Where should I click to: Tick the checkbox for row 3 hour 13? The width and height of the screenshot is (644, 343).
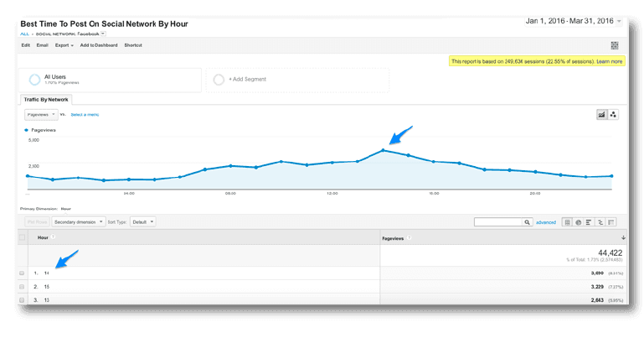coord(22,300)
